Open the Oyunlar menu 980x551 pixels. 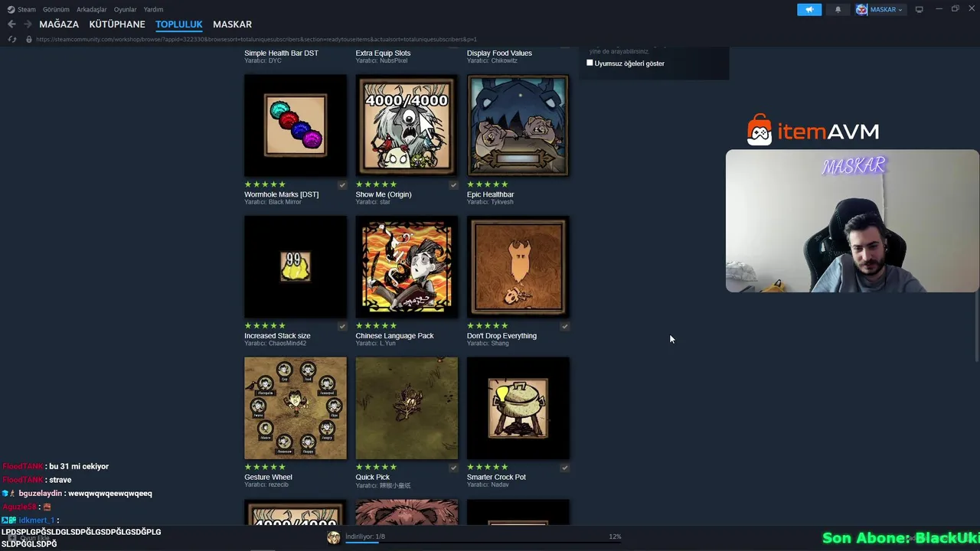click(x=125, y=9)
